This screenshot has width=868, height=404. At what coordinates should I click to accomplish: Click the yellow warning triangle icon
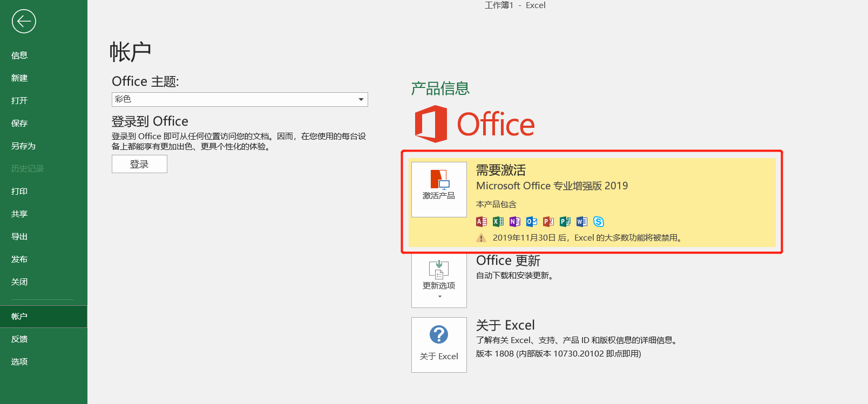(x=481, y=238)
